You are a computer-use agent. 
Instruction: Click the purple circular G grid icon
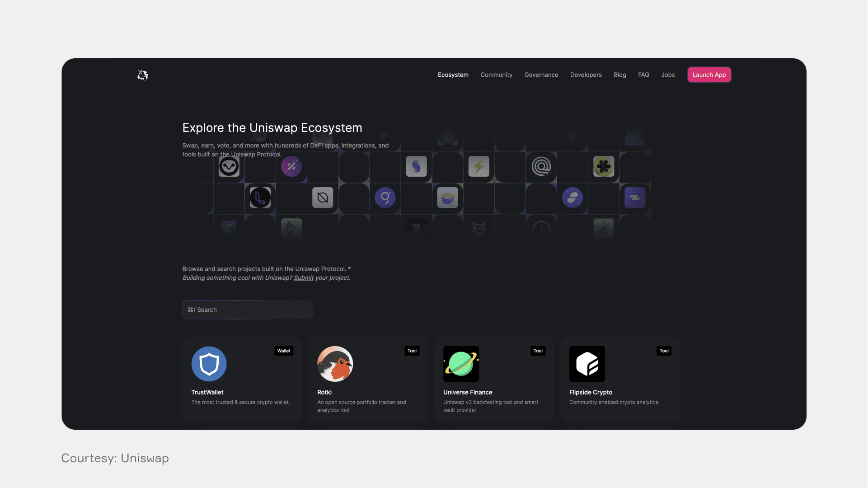385,198
